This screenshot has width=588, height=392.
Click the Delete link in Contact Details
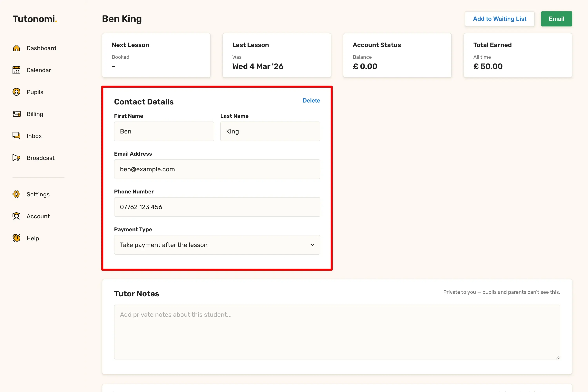click(x=311, y=101)
